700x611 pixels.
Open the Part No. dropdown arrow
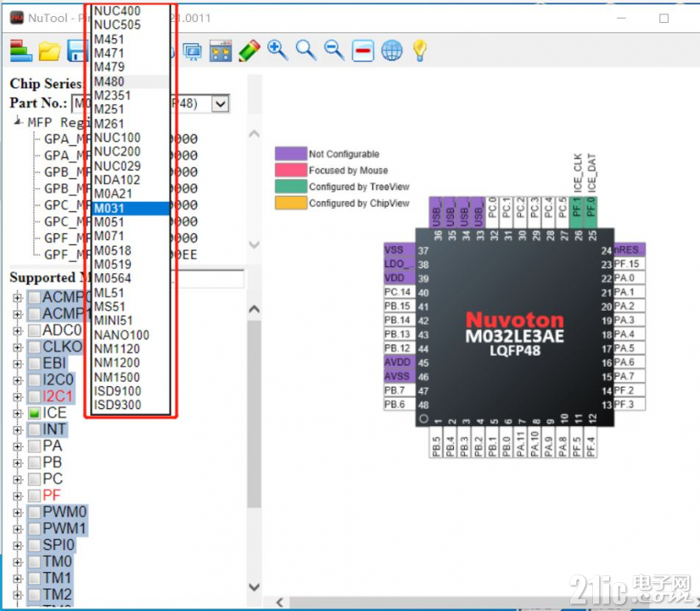click(220, 104)
